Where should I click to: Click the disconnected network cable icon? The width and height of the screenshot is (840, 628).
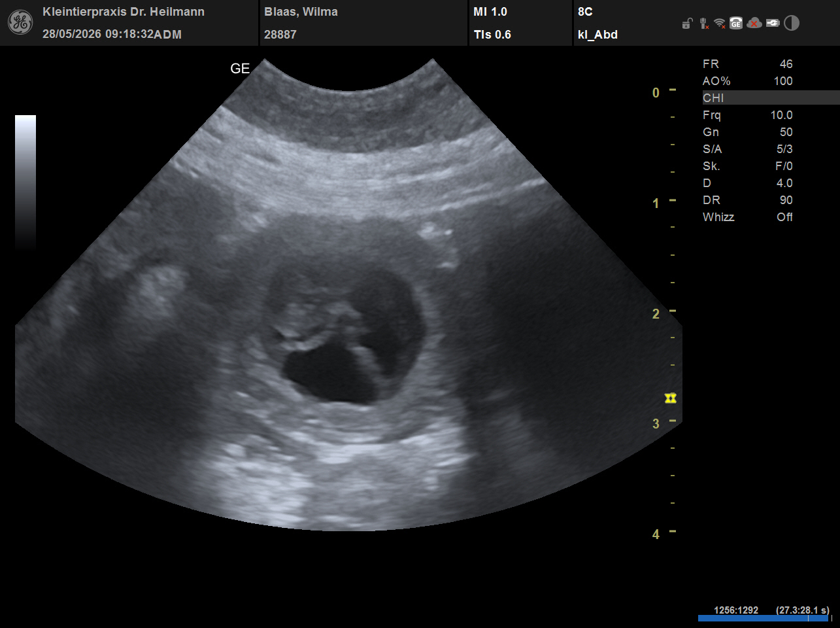703,24
